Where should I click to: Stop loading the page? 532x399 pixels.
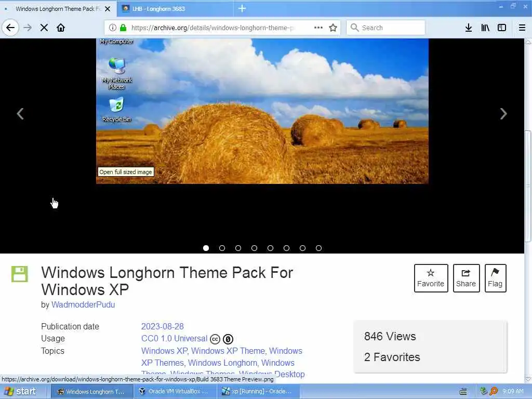pos(44,28)
